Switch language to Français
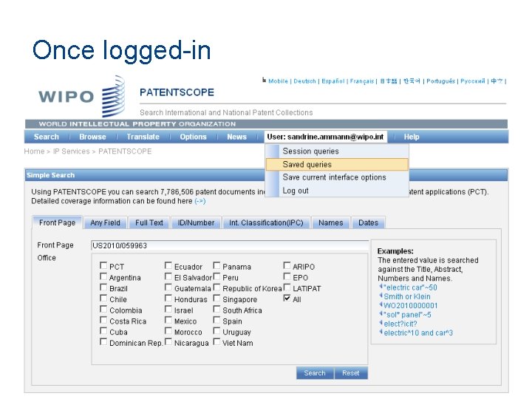The width and height of the screenshot is (532, 399). coord(361,81)
